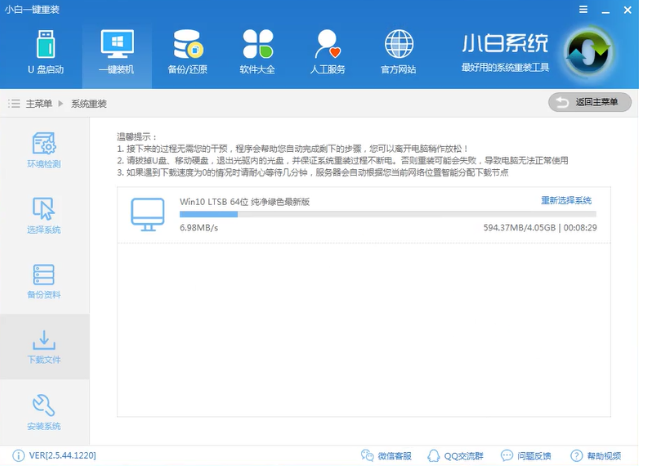Open 帮助视频 help link
This screenshot has height=472, width=646.
tap(596, 456)
